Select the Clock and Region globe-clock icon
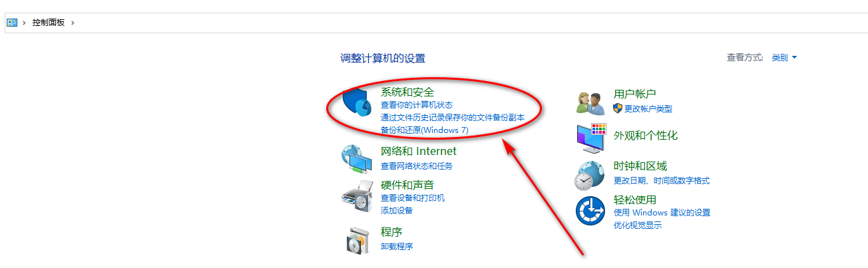Screen dimensions: 868x268 point(590,175)
